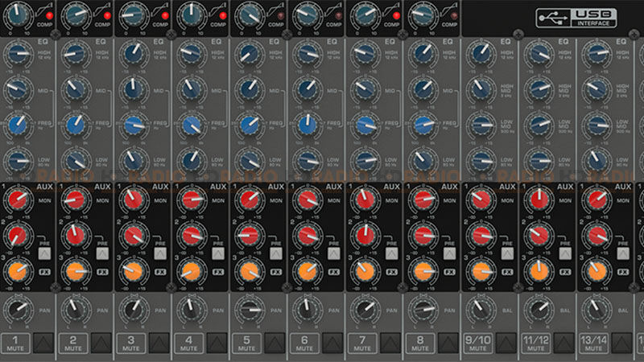Click the orange AUX 3 FX knob on channel 6
This screenshot has width=644, height=362.
coord(308,271)
